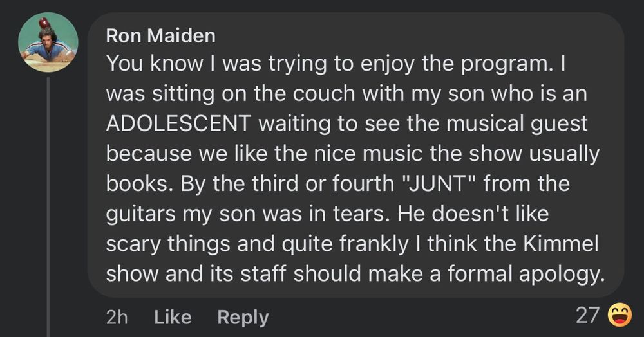Image resolution: width=644 pixels, height=337 pixels.
Task: Open Ron Maiden's profile picture
Action: point(48,42)
